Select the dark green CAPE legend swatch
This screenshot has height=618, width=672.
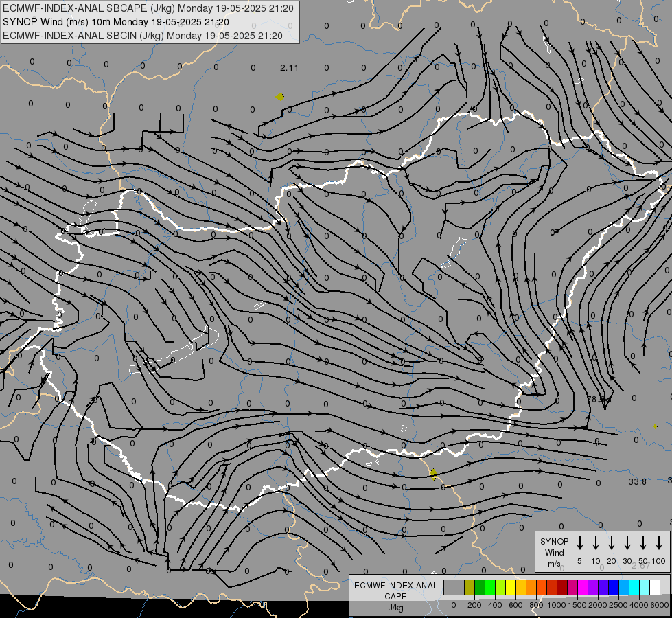480,587
